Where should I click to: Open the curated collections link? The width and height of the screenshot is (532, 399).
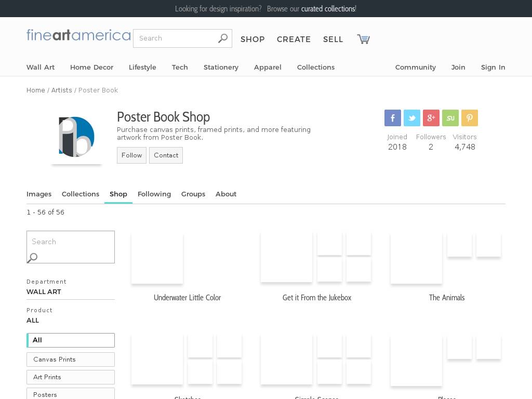pos(328,9)
